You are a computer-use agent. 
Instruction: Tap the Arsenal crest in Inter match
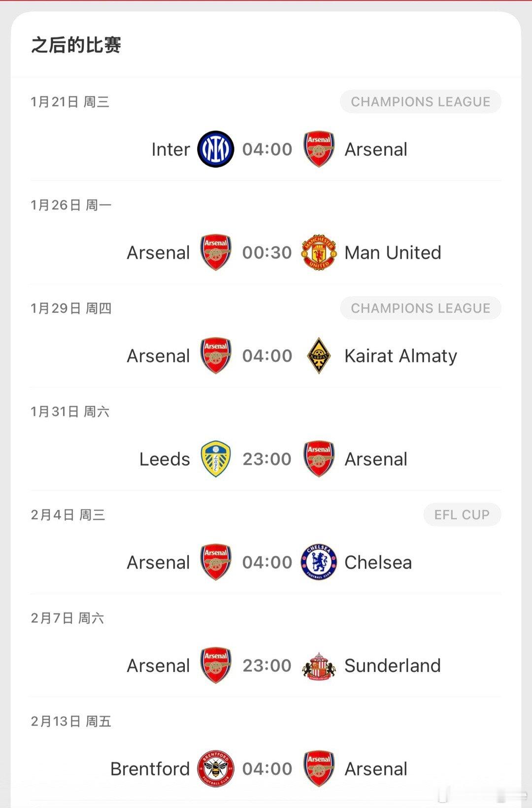pyautogui.click(x=319, y=149)
